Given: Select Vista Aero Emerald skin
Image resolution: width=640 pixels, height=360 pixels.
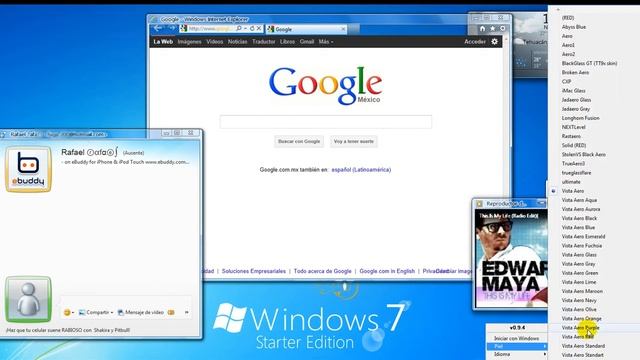Looking at the screenshot, I should click(x=583, y=236).
